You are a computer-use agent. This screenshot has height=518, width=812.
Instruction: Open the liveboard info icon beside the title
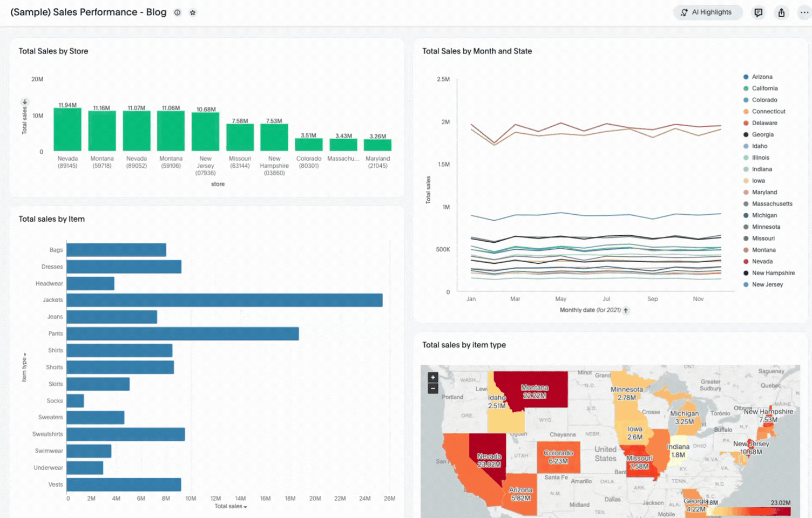(x=177, y=12)
